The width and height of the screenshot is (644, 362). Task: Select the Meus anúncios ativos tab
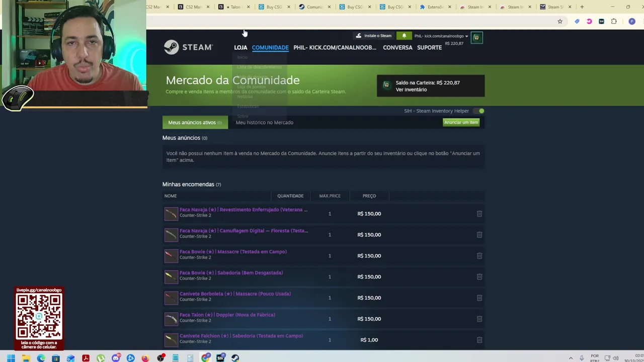click(195, 122)
